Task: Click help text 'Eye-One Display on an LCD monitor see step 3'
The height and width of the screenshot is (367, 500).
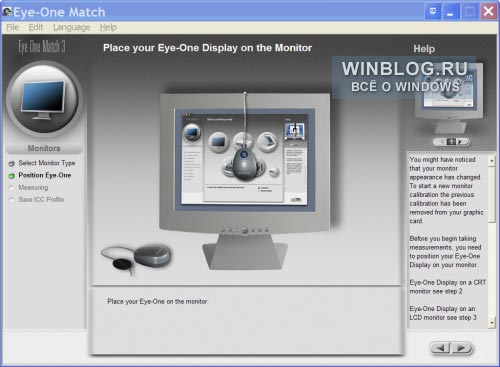Action: click(443, 313)
